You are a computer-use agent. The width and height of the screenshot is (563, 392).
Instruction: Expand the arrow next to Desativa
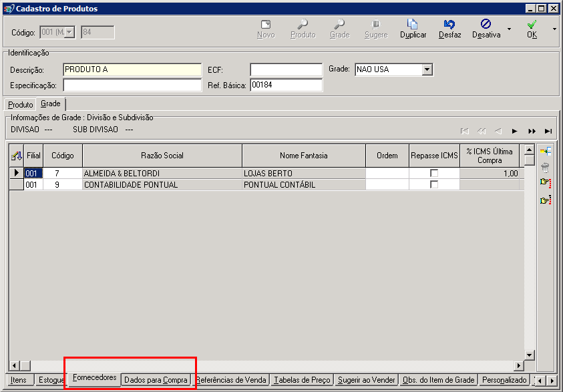coord(509,29)
